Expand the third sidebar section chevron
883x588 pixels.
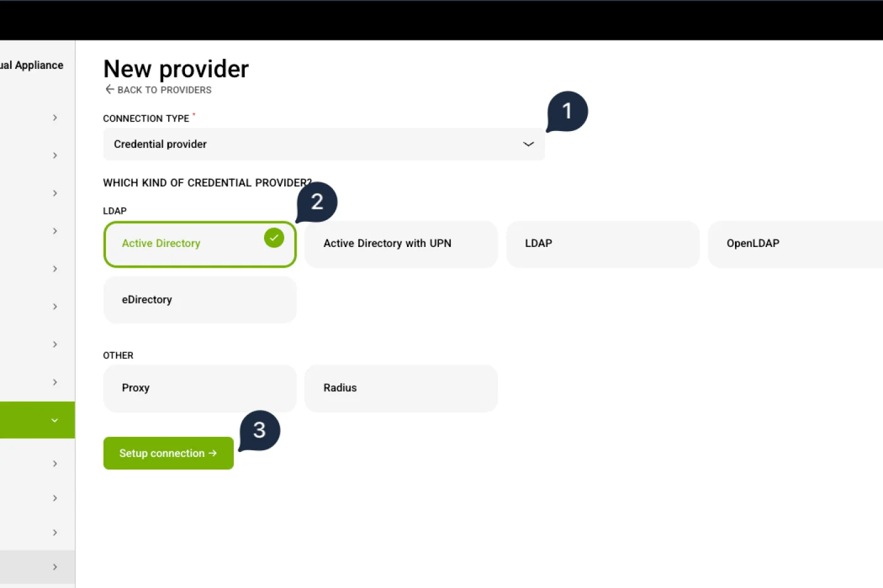(55, 193)
